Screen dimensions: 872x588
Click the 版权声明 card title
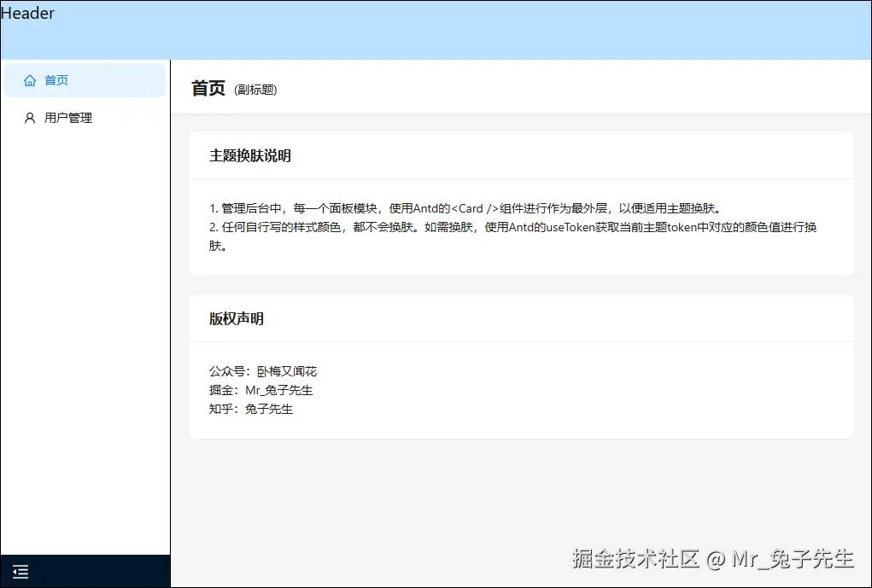click(x=237, y=318)
